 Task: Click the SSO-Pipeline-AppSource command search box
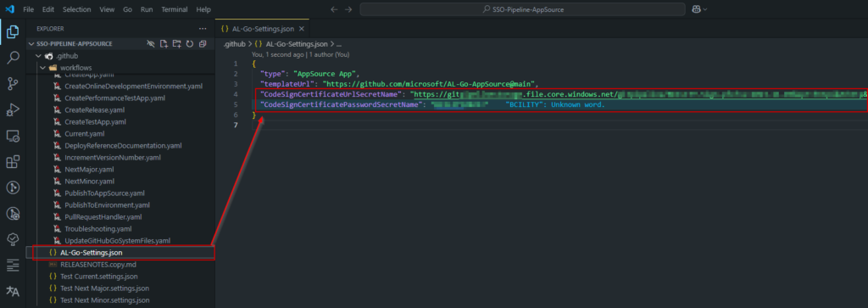[x=521, y=9]
